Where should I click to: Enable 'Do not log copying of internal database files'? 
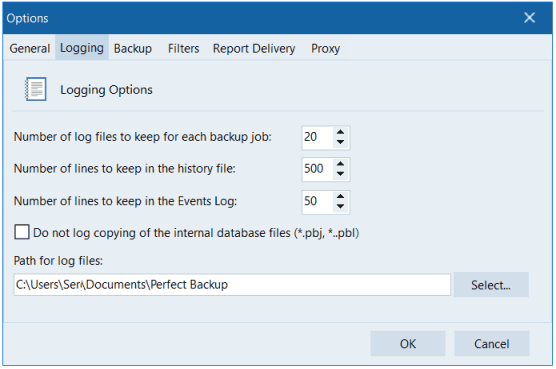coord(22,233)
